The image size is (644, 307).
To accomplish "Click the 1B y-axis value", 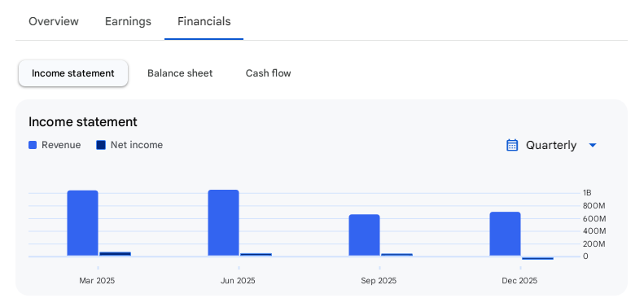I will point(587,193).
